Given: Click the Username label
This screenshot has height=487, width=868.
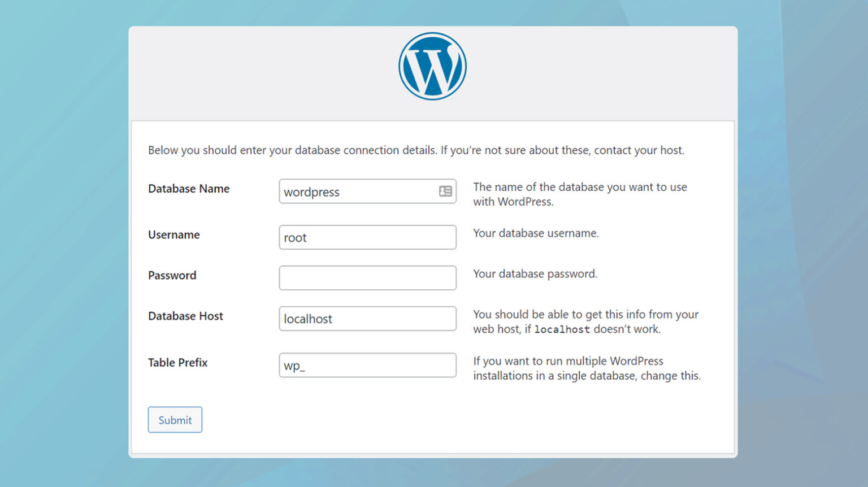Looking at the screenshot, I should [173, 235].
